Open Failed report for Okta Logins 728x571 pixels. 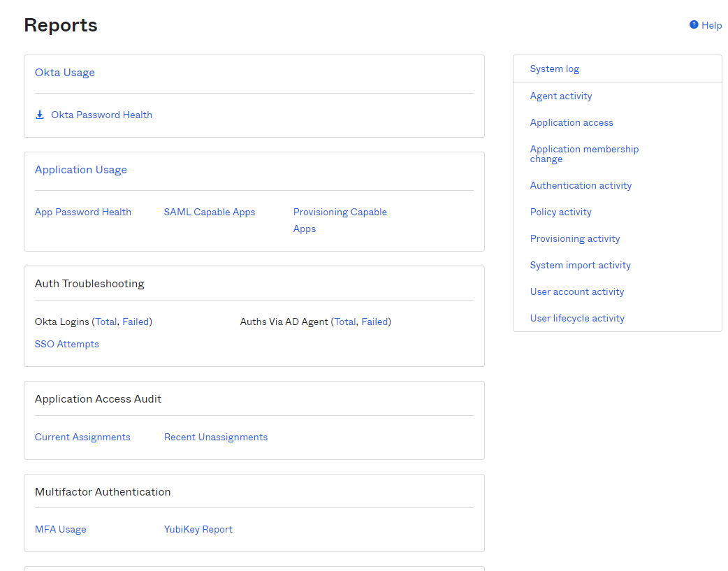136,321
